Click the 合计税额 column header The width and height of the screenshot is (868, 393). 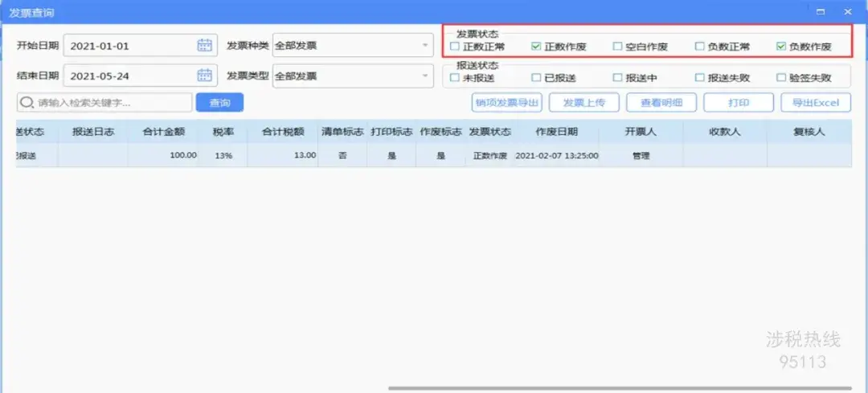tap(283, 132)
